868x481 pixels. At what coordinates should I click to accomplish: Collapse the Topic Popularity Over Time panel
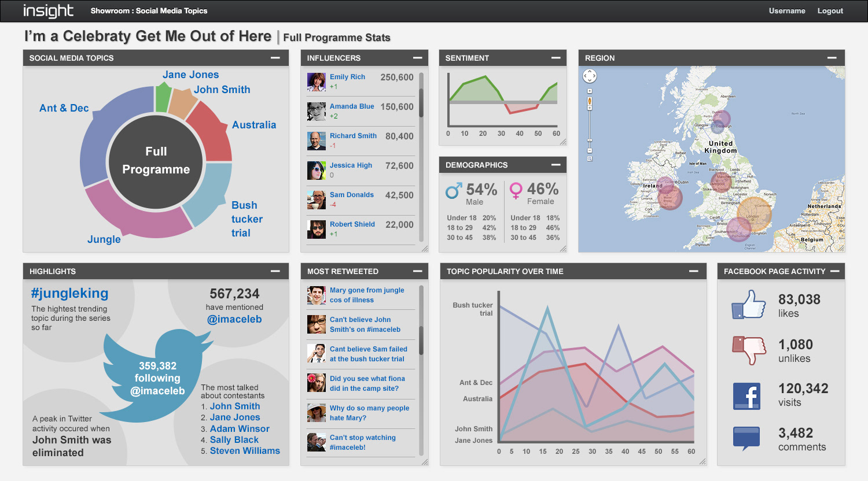click(694, 271)
